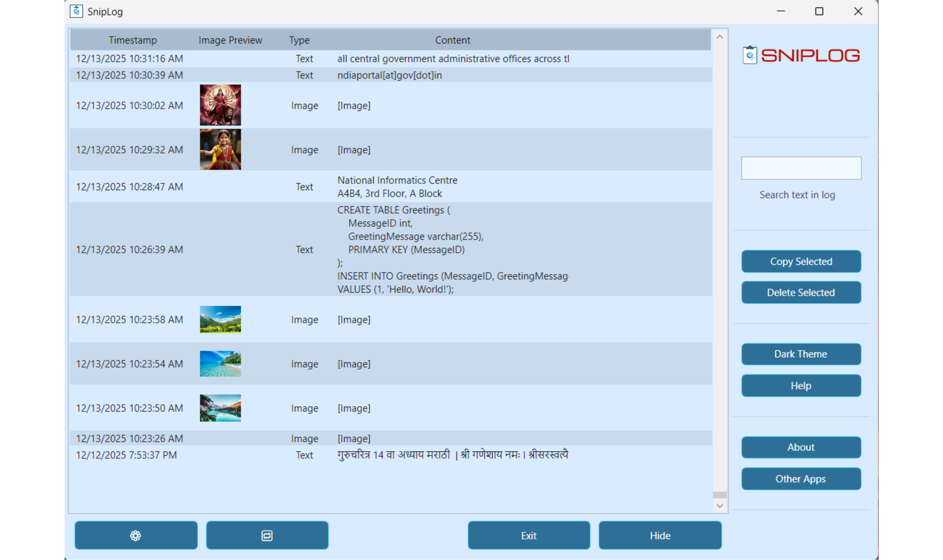The height and width of the screenshot is (560, 943).
Task: Close the SnipLog window
Action: coord(858,11)
